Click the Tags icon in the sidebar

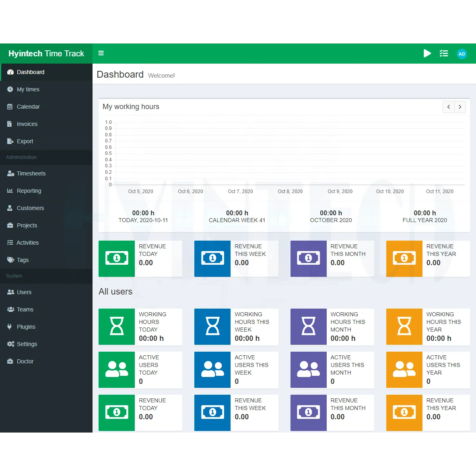click(10, 260)
